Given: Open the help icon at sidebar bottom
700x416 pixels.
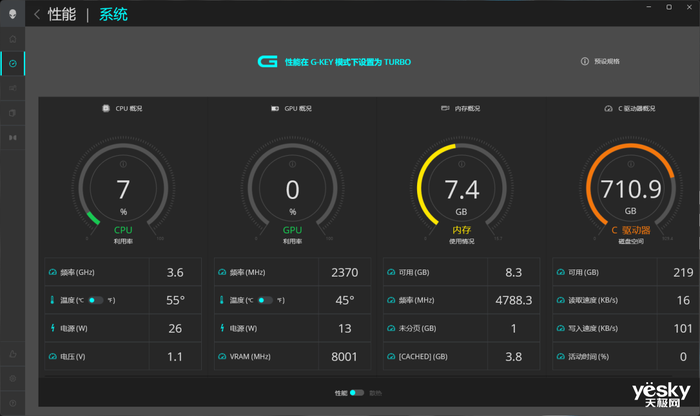Looking at the screenshot, I should (x=12, y=403).
